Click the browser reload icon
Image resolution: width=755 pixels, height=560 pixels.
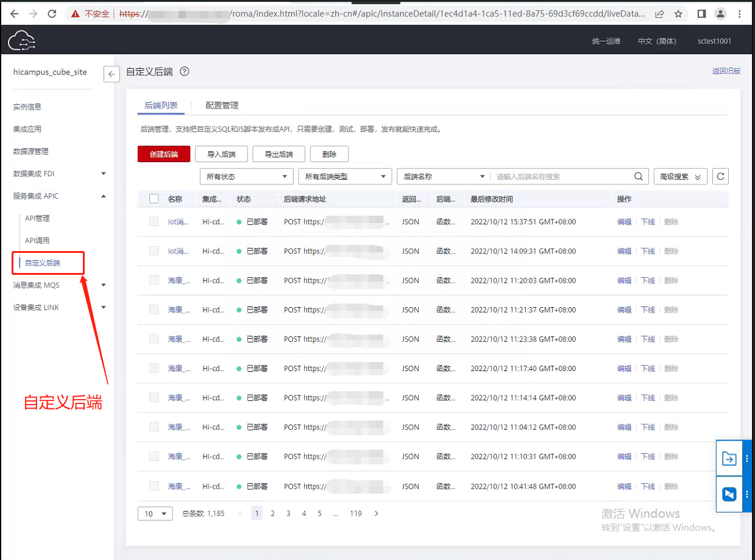[x=52, y=13]
